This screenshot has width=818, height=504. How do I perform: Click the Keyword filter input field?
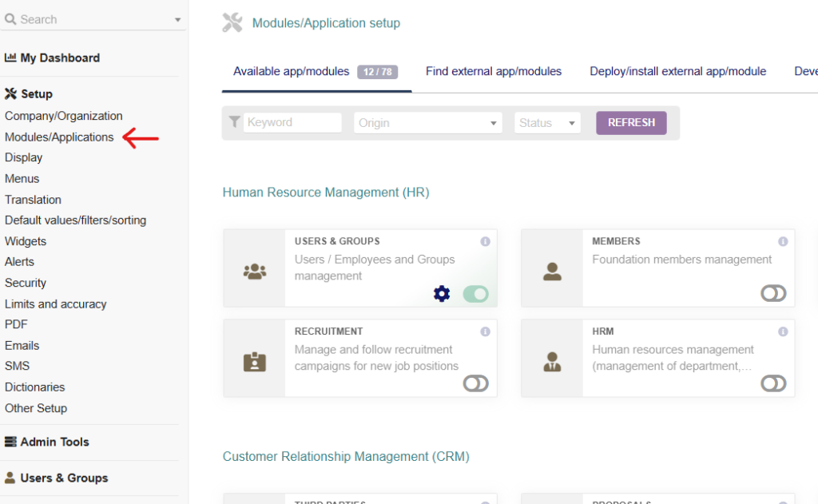coord(292,123)
